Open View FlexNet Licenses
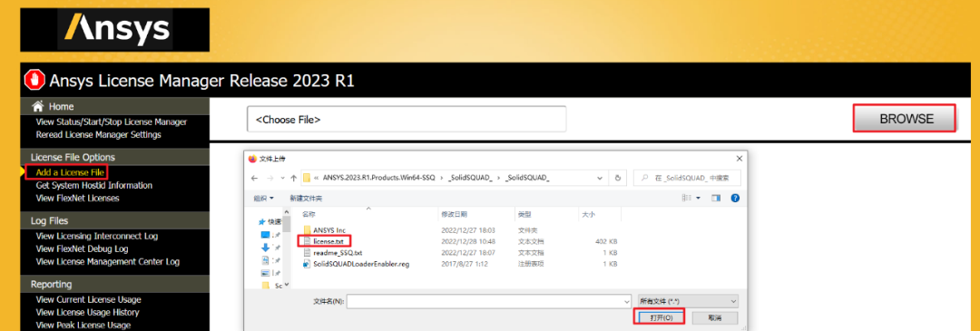 77,198
